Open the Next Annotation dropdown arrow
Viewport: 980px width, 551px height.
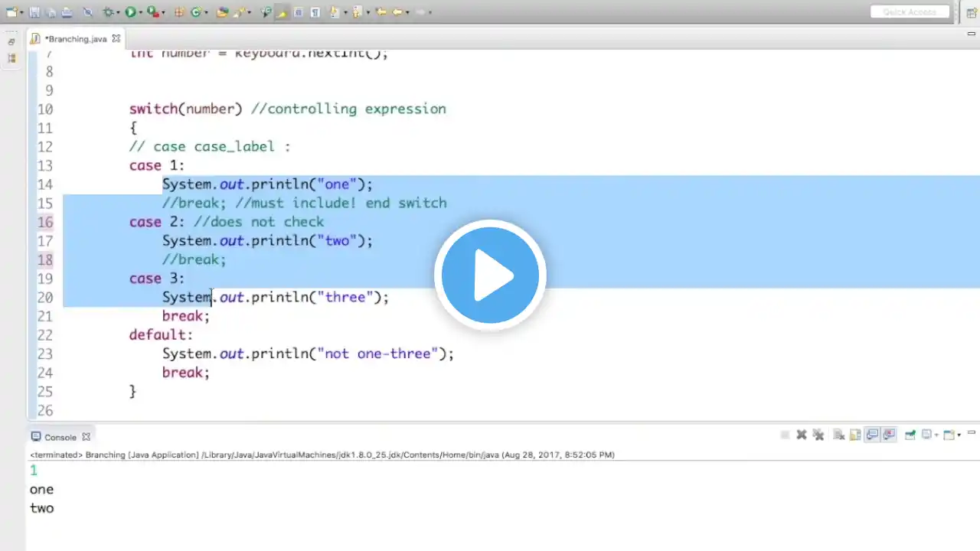(345, 13)
